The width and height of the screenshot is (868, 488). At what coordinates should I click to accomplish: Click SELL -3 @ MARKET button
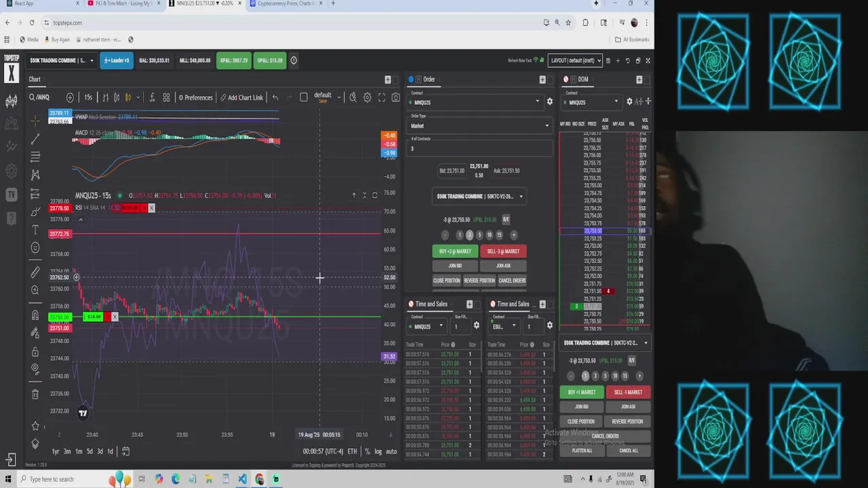click(503, 251)
